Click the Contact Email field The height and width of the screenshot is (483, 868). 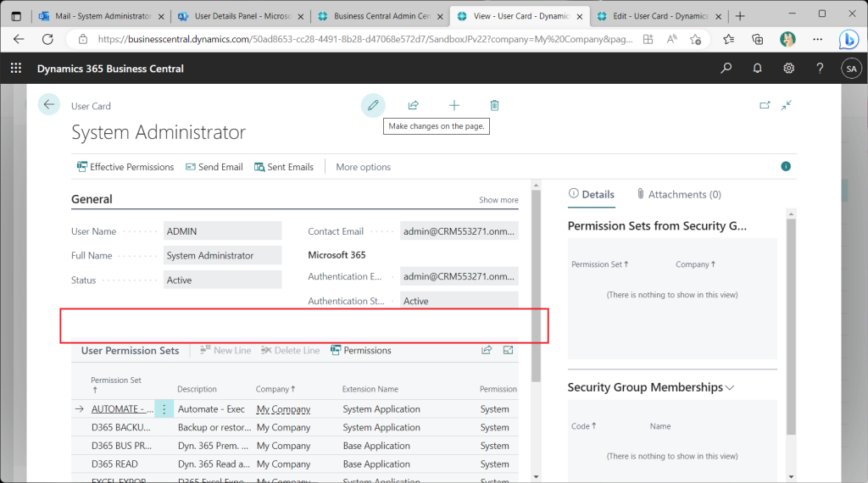tap(459, 231)
